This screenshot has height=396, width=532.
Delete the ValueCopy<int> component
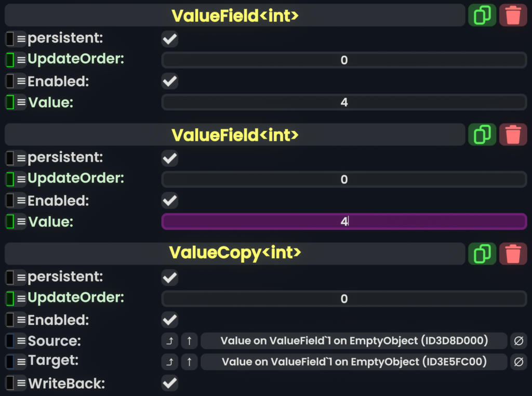tap(513, 254)
